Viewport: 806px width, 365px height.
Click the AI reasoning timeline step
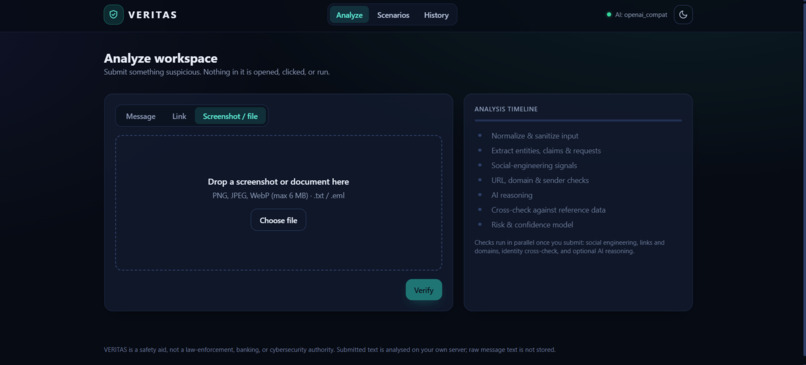point(511,195)
